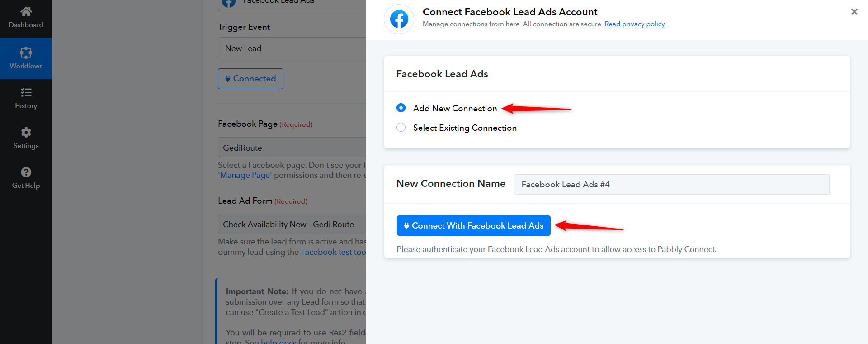Viewport: 868px width, 344px height.
Task: Click plug icon on Connect With Facebook button
Action: (406, 226)
